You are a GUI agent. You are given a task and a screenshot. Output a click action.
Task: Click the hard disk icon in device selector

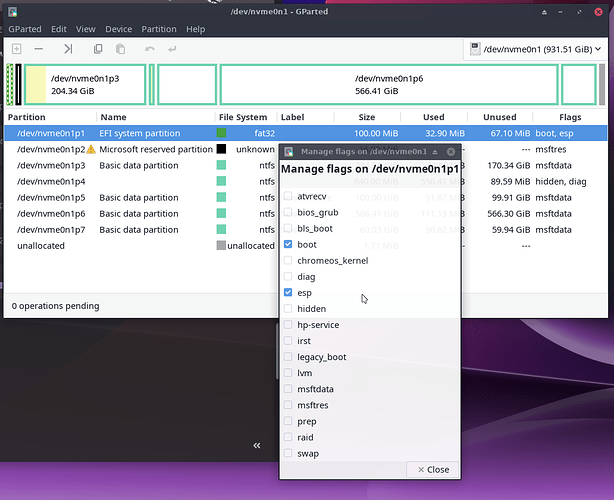(x=475, y=49)
